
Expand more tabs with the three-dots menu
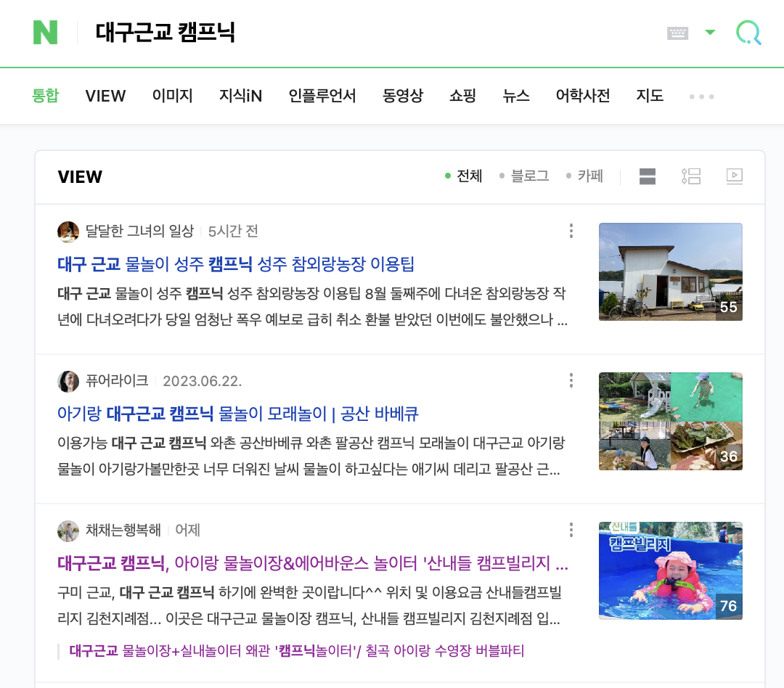tap(701, 96)
